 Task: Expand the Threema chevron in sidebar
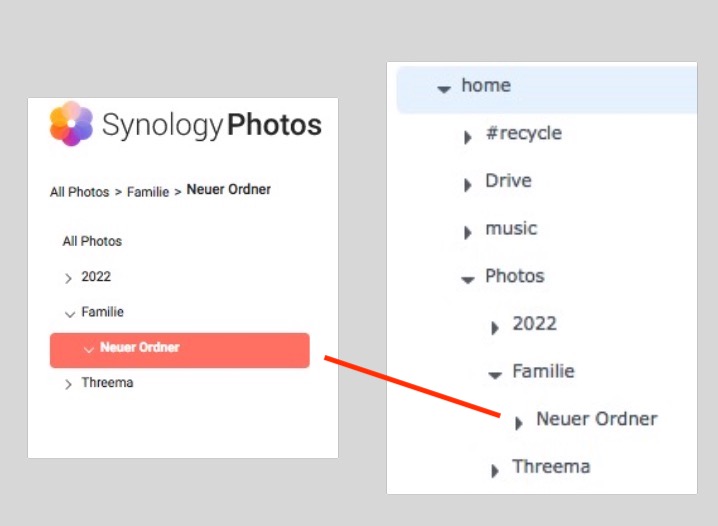tap(68, 384)
